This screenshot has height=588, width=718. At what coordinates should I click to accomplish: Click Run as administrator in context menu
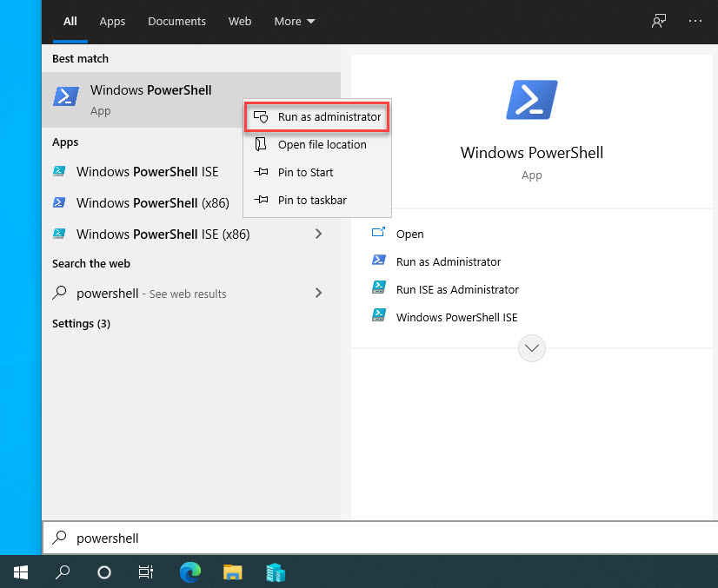317,117
